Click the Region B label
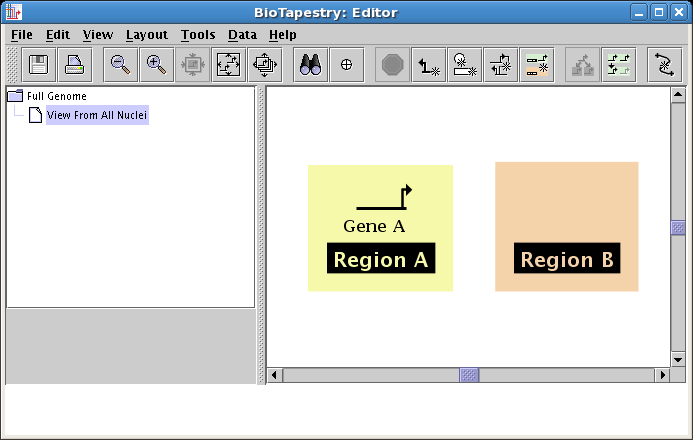 pyautogui.click(x=567, y=260)
